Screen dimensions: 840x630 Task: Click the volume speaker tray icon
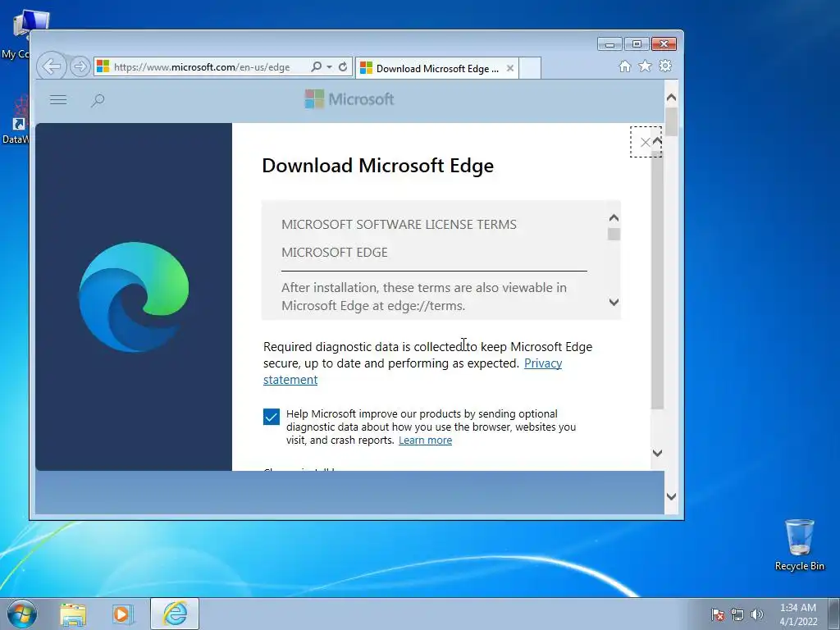coord(756,614)
